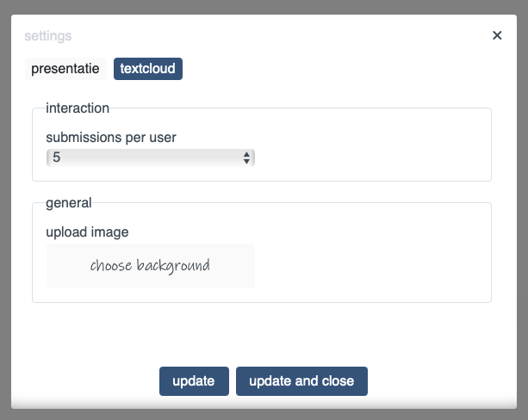Screen dimensions: 528x420
Task: Open the submissions per user dropdown
Action: [150, 157]
